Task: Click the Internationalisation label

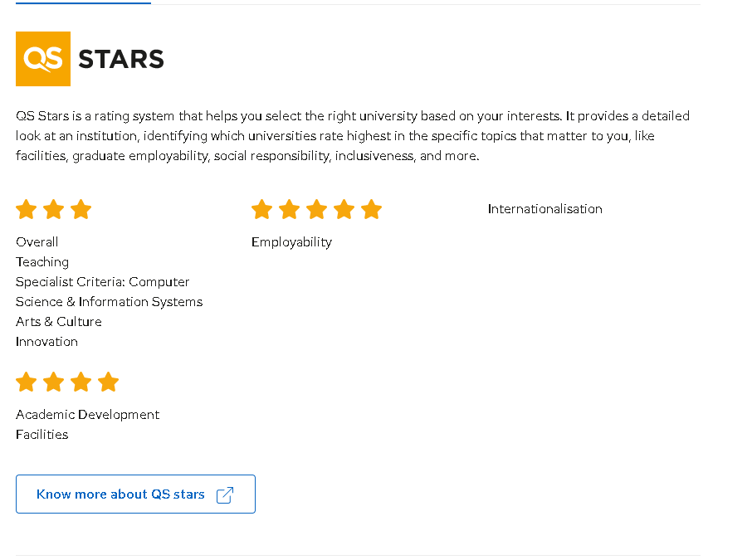Action: tap(544, 209)
